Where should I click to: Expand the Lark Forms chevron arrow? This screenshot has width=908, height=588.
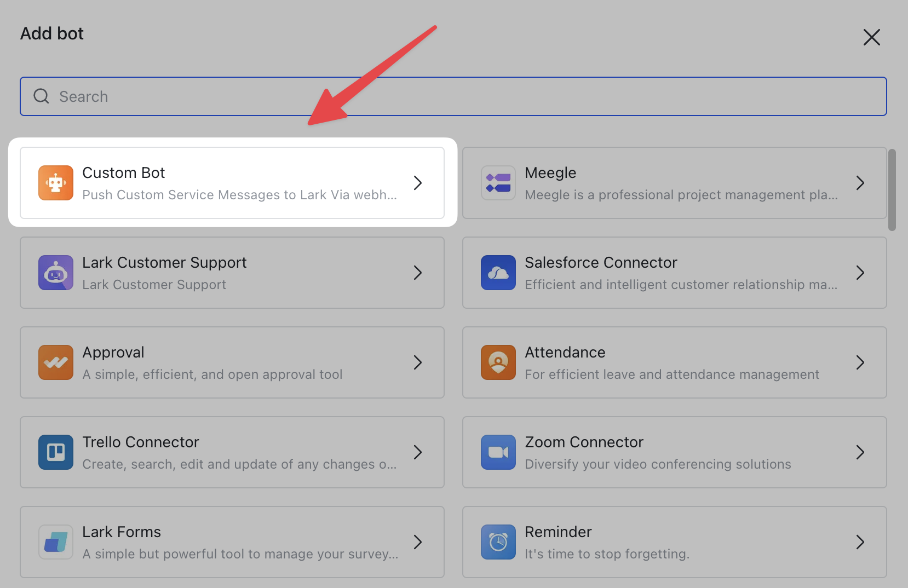[x=418, y=542]
